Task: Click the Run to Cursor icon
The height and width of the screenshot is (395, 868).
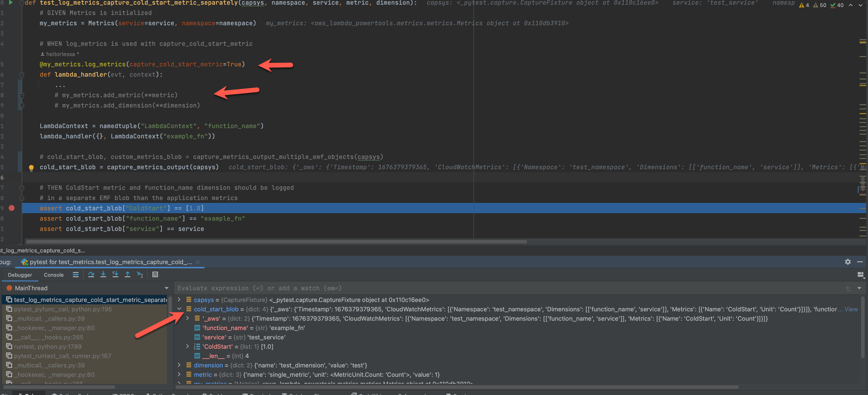Action: pos(140,274)
